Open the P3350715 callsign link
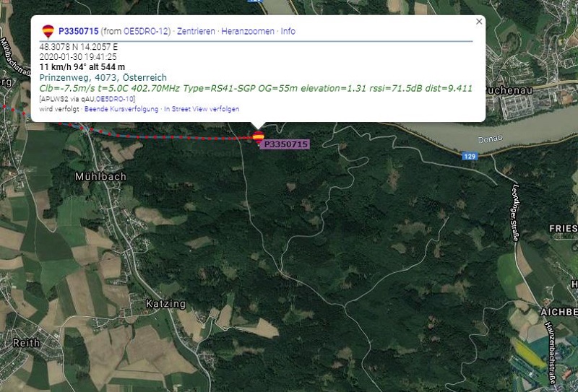This screenshot has width=578, height=392. 79,31
